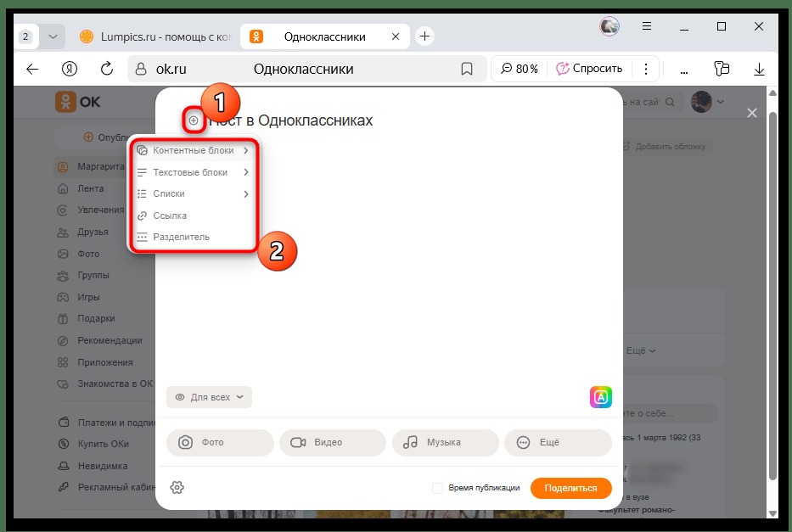Click the Добавить обложку button
The width and height of the screenshot is (792, 532).
[x=666, y=147]
